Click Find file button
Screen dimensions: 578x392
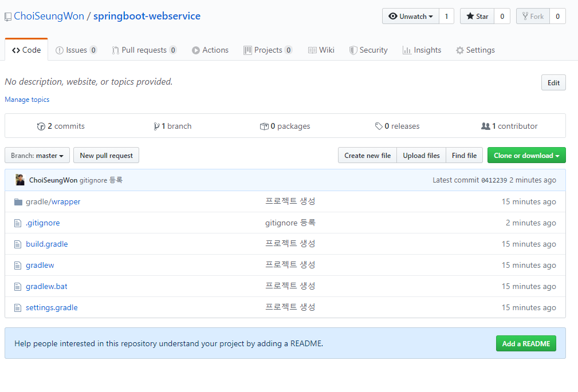pos(465,156)
